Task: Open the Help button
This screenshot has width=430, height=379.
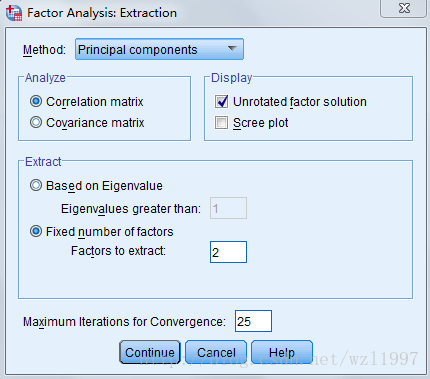Action: click(x=282, y=352)
